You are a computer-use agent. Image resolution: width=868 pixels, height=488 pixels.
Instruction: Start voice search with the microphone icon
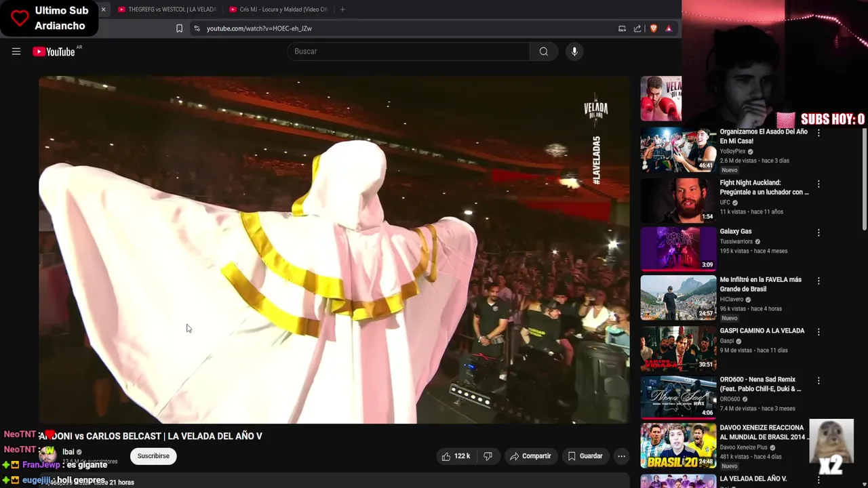point(574,52)
